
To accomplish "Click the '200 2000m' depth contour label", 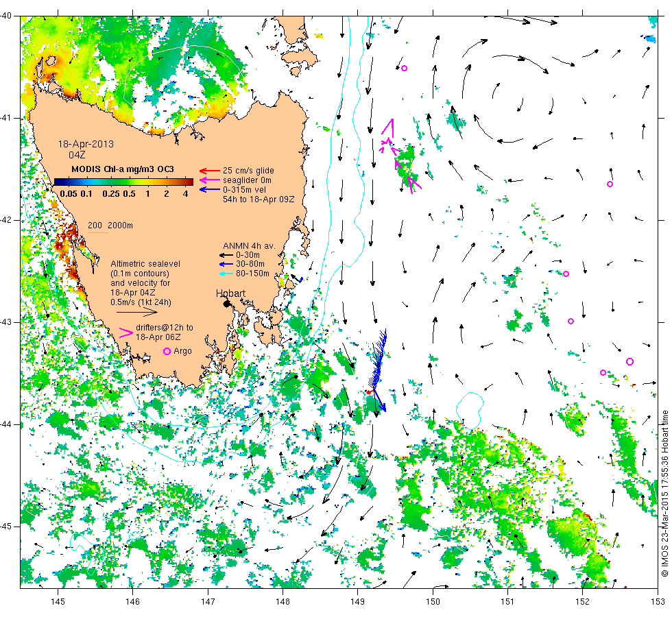I will click(x=110, y=226).
